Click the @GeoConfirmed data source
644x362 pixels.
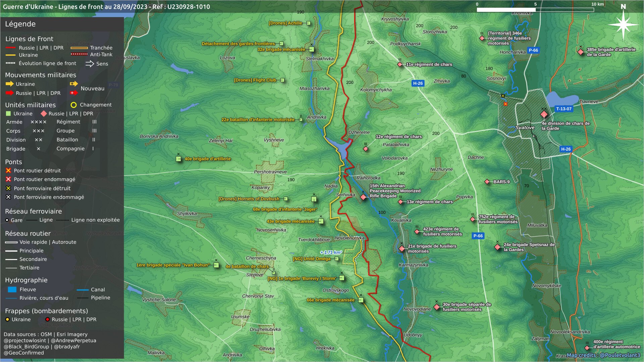coord(24,353)
